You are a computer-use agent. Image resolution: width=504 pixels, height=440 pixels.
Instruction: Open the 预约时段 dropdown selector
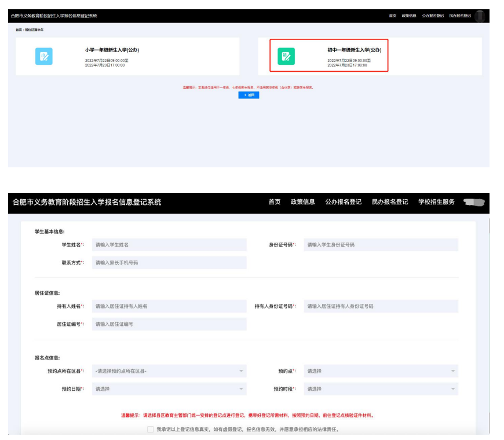(381, 389)
